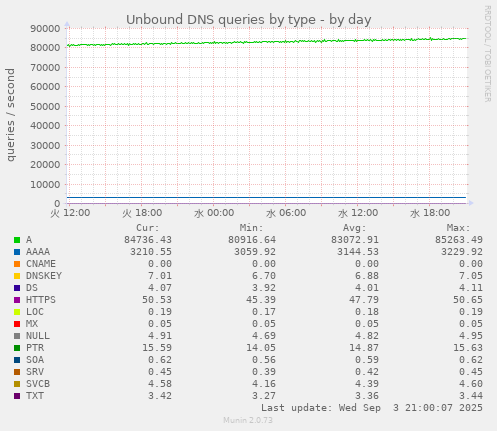Click the blue AAAA legend swatch
Screen dimensions: 497x431
(x=17, y=252)
